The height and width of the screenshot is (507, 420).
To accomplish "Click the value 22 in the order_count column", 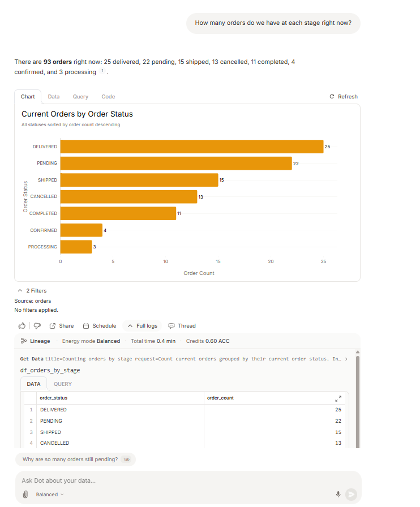I will tap(338, 421).
